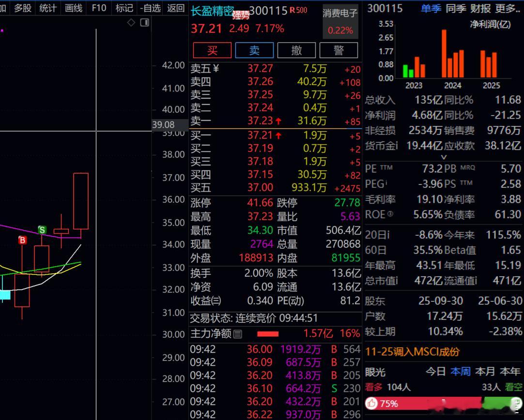Click the R500 margin trading badge

pos(298,9)
